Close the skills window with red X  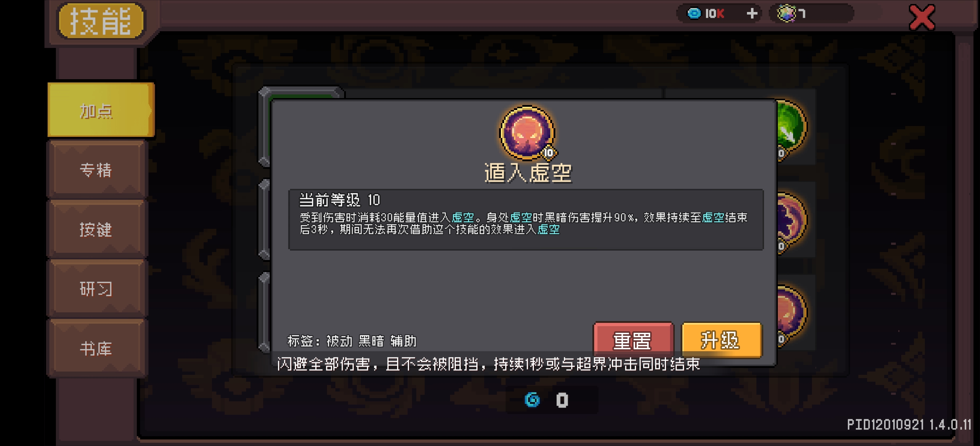(x=922, y=17)
